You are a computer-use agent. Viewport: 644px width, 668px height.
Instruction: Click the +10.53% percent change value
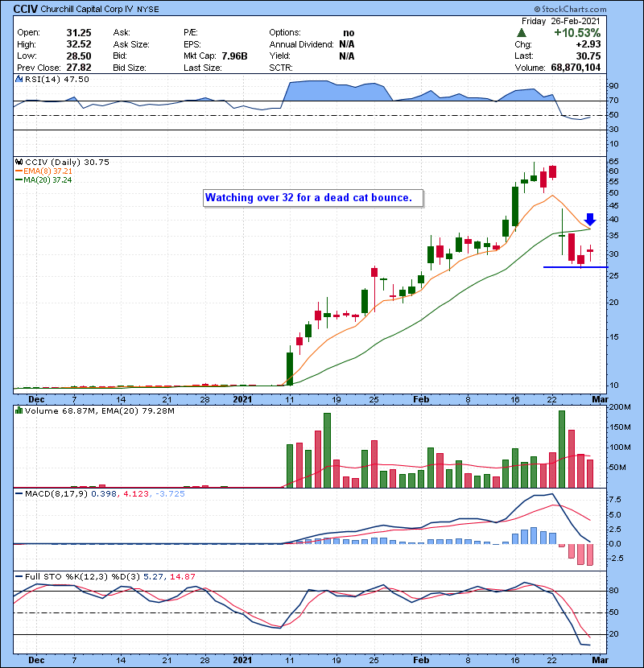[x=577, y=33]
